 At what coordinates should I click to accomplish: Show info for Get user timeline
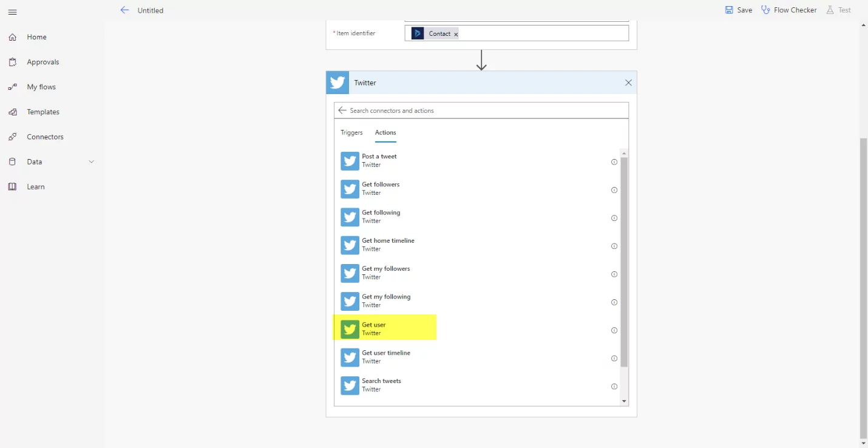pos(614,358)
